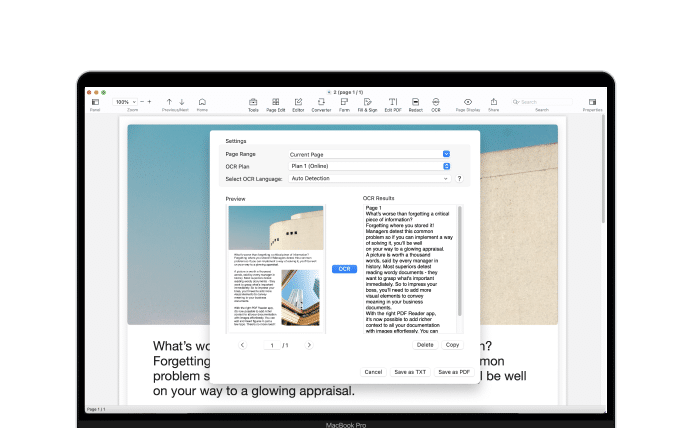This screenshot has height=428, width=692.
Task: Choose the Edit PDF tool
Action: 392,103
